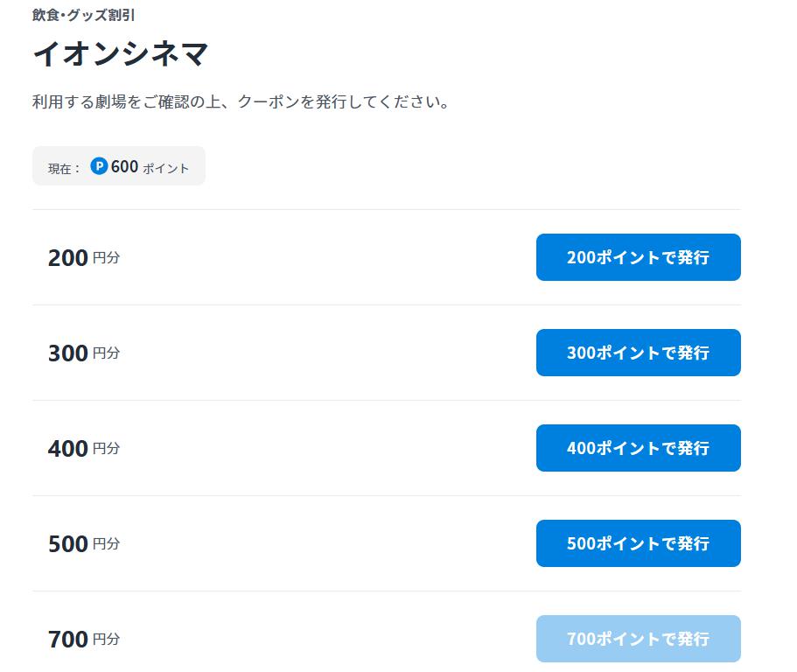Click the 現在: label text
Image resolution: width=797 pixels, height=672 pixels.
coord(64,168)
